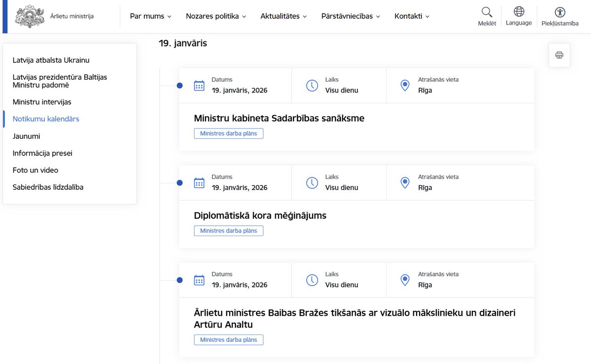Click the printer icon to print the calendar
591x364 pixels.
tap(559, 55)
